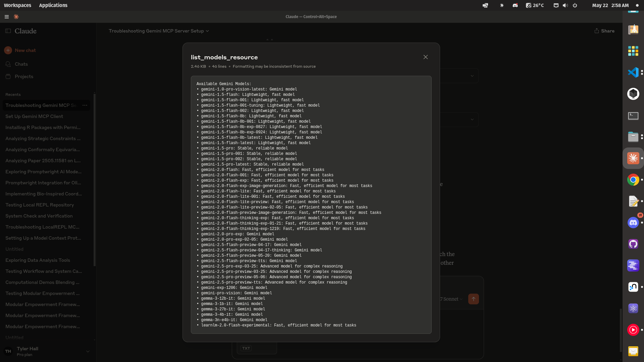
Task: Send the message with the arrow button
Action: coord(474,299)
